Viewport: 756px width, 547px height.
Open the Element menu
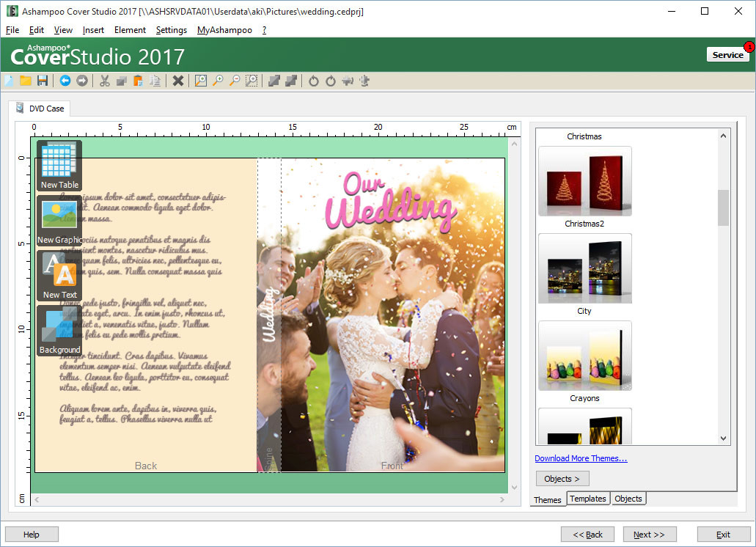(x=130, y=30)
